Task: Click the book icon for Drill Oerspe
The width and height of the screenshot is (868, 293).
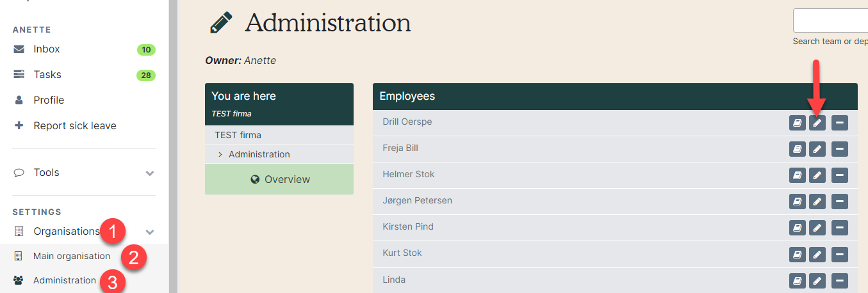Action: click(798, 123)
